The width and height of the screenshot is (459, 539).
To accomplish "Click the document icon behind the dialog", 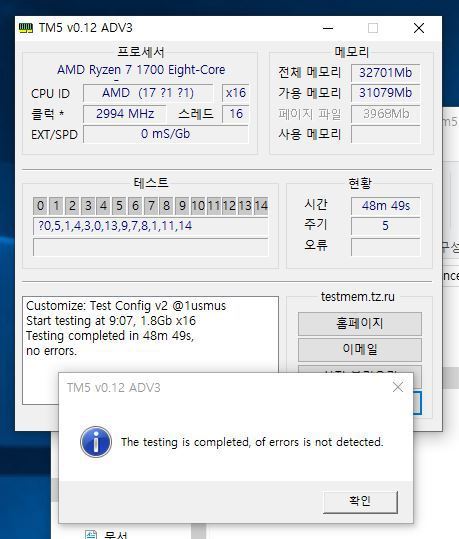I will (91, 535).
